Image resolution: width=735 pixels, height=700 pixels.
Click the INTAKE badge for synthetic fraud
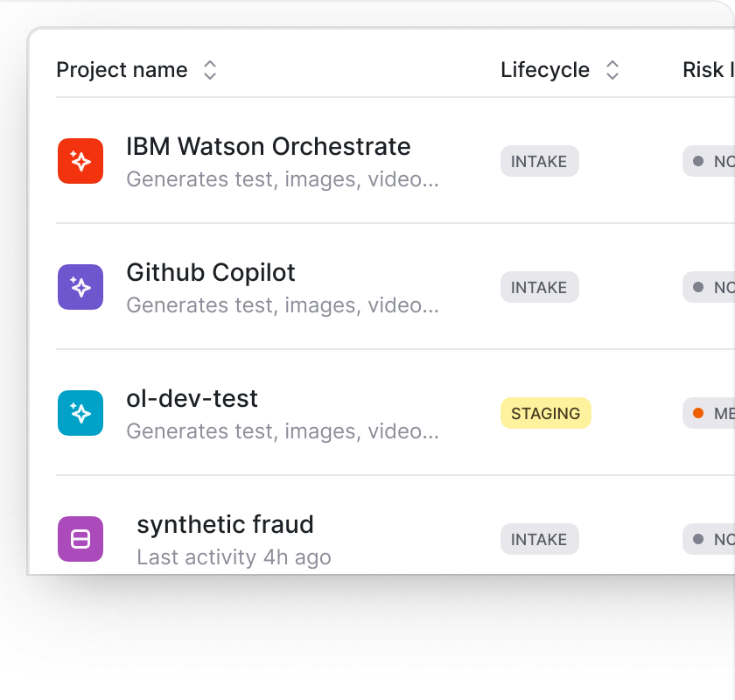tap(540, 540)
